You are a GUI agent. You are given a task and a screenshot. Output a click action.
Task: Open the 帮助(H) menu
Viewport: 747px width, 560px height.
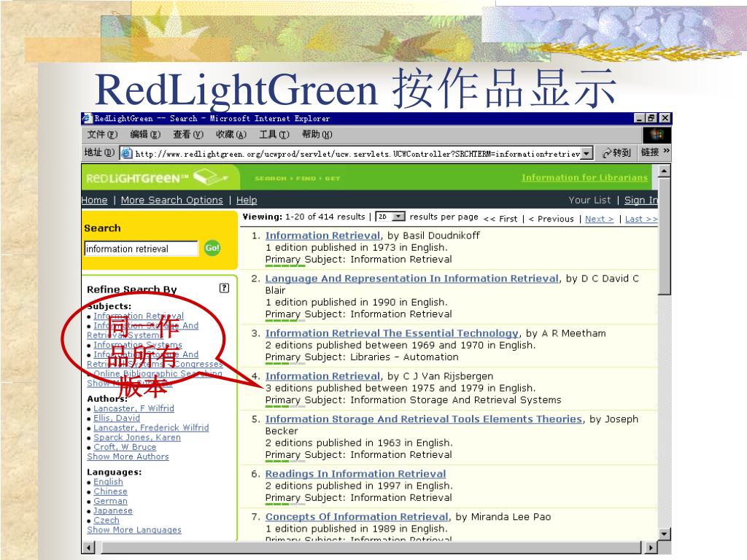point(317,135)
